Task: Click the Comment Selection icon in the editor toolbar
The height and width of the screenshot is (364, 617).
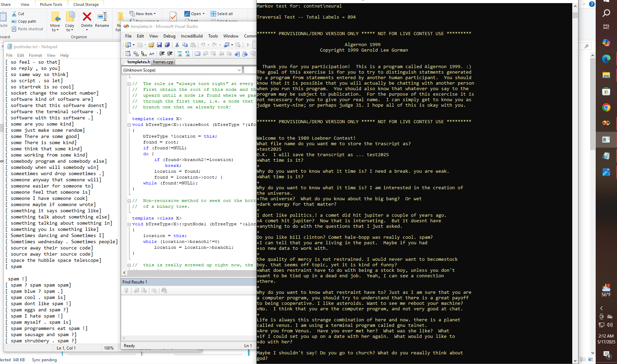Action: click(179, 54)
